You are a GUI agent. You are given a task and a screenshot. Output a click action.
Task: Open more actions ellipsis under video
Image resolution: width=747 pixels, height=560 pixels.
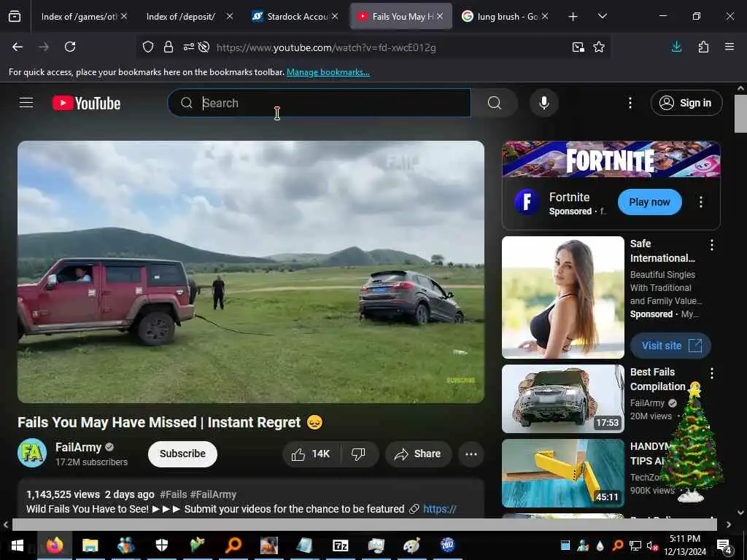tap(471, 454)
